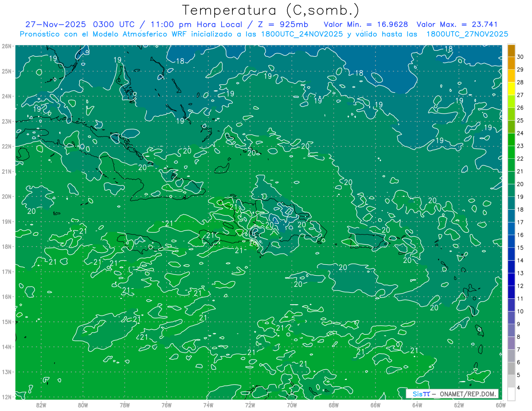Click the legend value 26
This screenshot has width=532, height=411.
[x=520, y=108]
